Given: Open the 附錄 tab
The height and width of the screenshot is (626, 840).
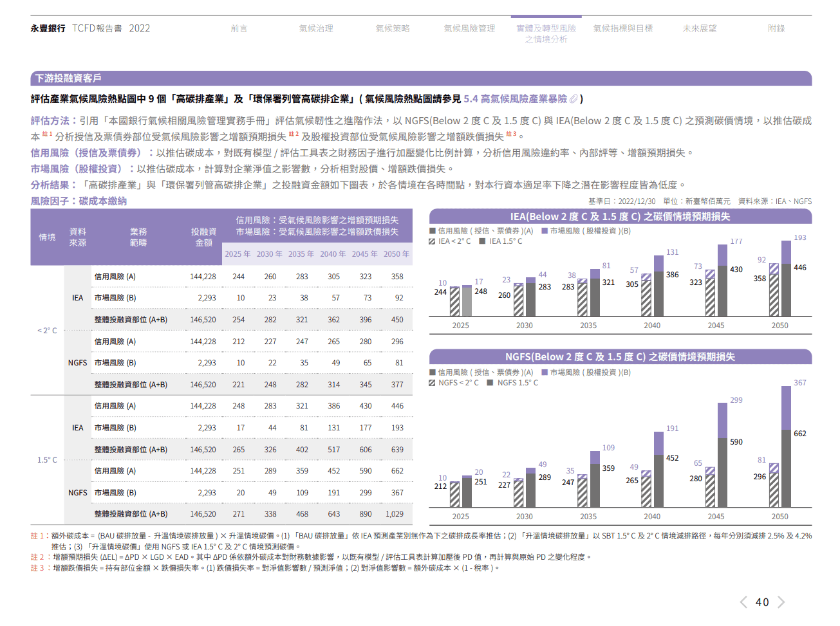Looking at the screenshot, I should (x=776, y=28).
